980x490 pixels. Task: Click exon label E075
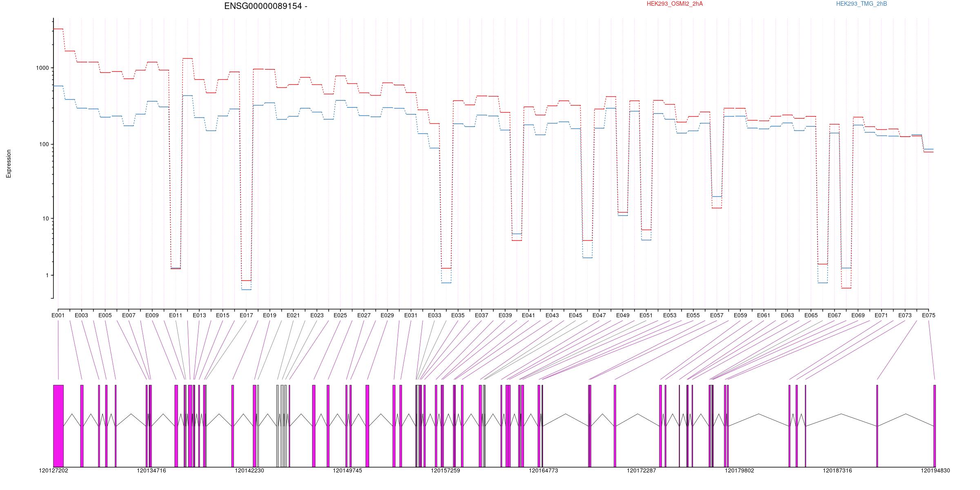click(929, 315)
